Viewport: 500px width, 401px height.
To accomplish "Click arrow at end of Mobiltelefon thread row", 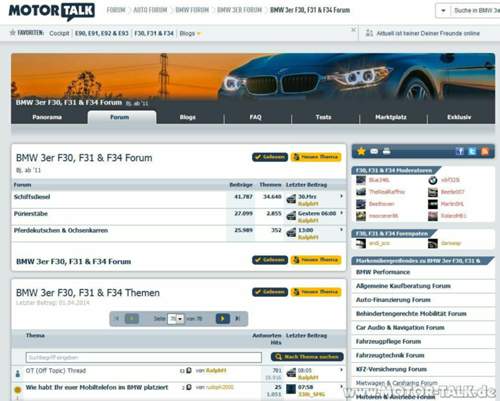I will [342, 386].
